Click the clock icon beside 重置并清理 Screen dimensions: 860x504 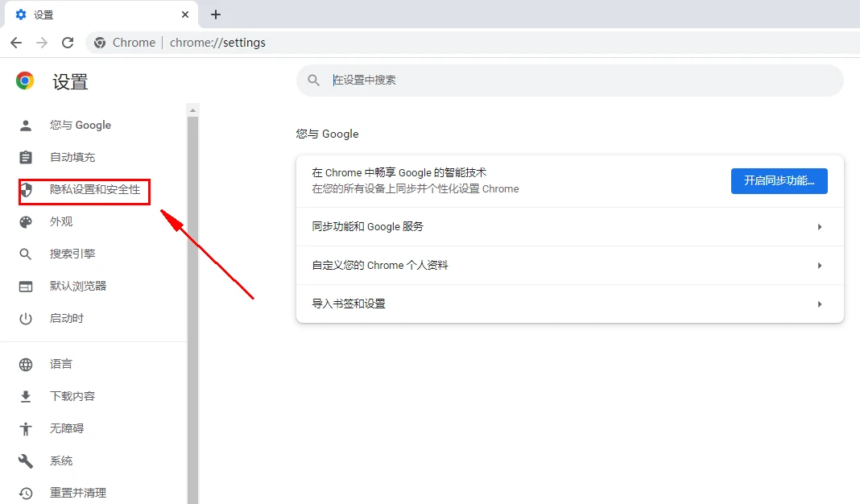pyautogui.click(x=25, y=493)
